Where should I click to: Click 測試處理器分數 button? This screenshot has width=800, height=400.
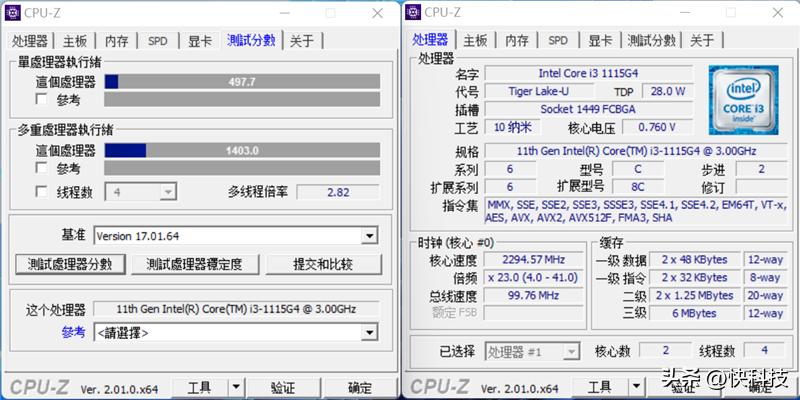pos(70,264)
